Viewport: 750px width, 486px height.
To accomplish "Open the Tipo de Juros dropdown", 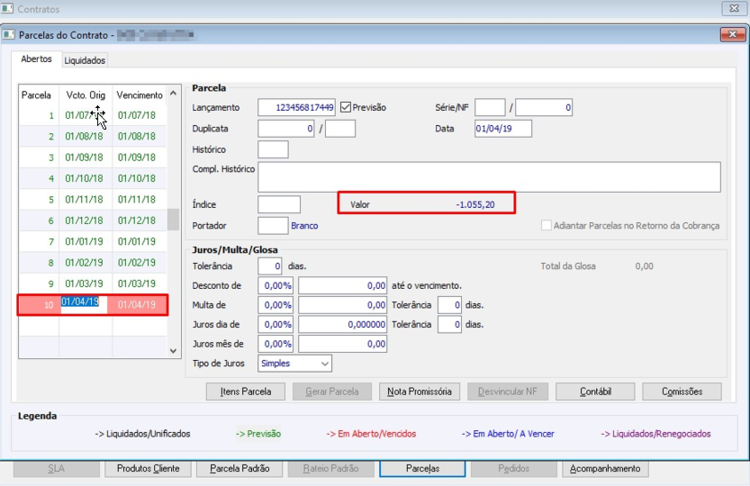I will click(x=295, y=364).
